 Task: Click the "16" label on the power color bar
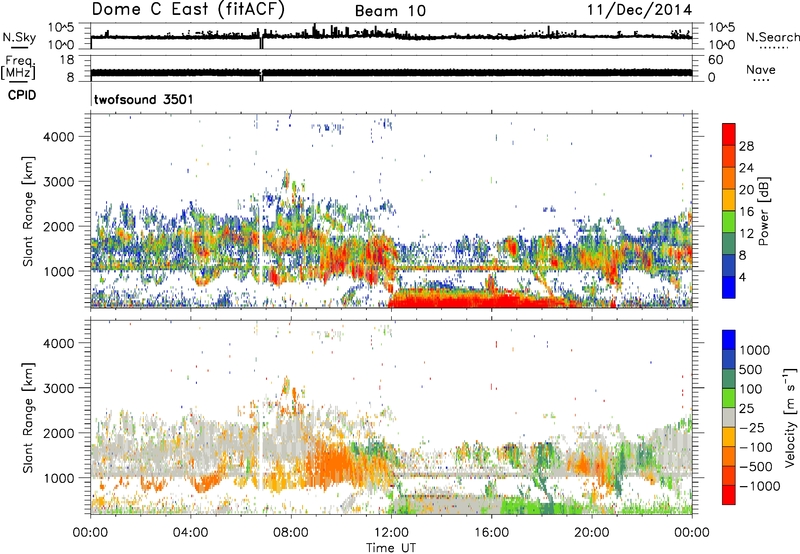[x=746, y=212]
